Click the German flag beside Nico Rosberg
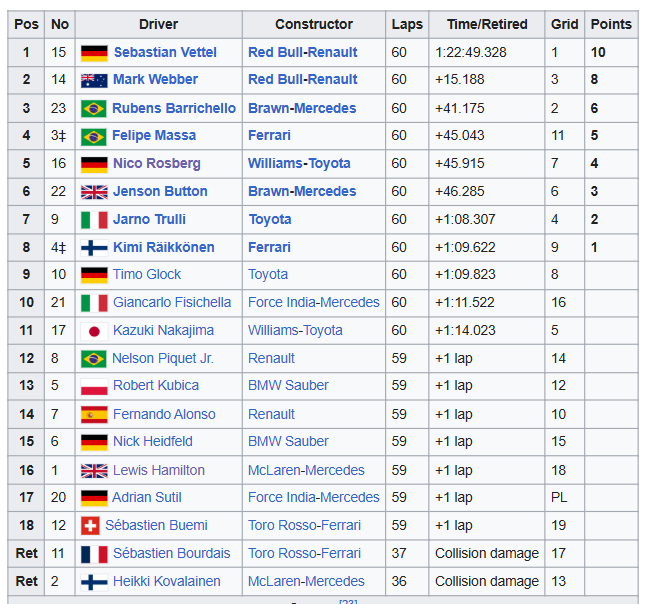Viewport: 651px width, 604px height. [94, 164]
